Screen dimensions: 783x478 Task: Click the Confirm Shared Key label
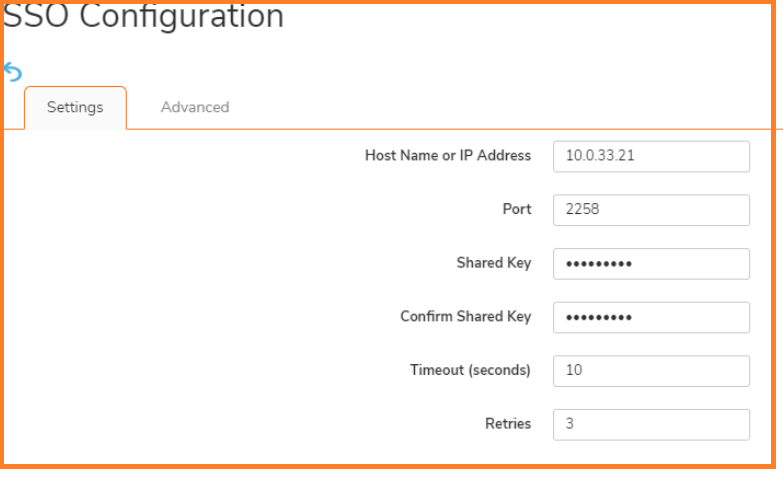[x=466, y=316]
